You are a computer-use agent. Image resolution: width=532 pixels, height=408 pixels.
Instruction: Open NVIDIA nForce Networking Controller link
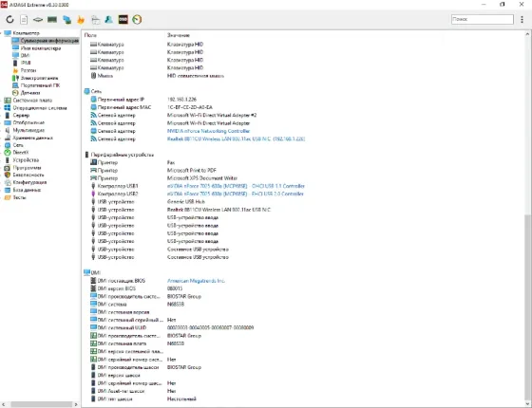coord(208,131)
